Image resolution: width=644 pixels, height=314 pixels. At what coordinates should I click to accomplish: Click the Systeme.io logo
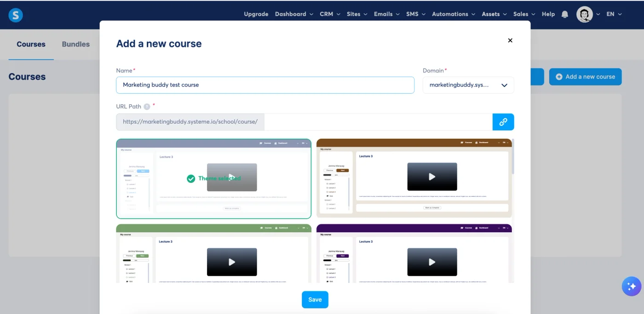(15, 14)
